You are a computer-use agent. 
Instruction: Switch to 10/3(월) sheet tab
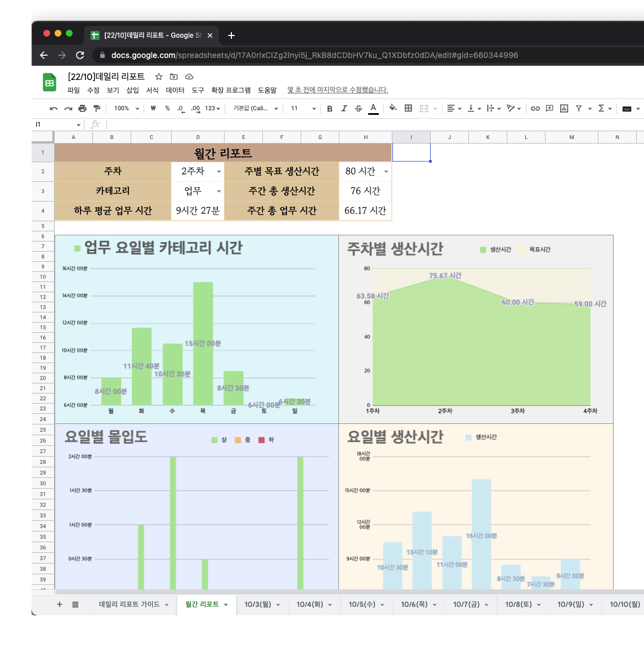pos(258,604)
